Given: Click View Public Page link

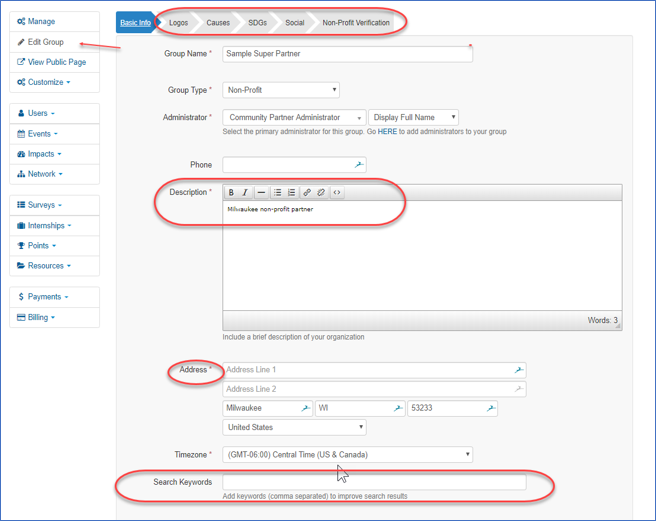Looking at the screenshot, I should click(54, 62).
